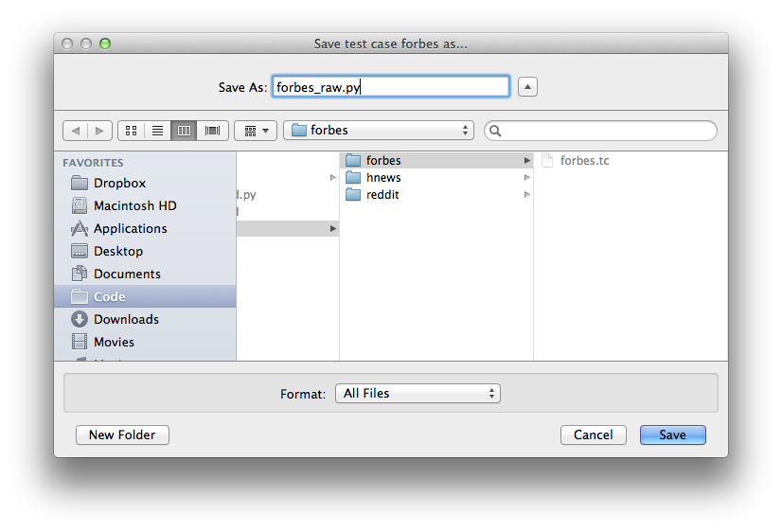Click the search magnifier icon
The image size is (782, 532).
click(x=495, y=131)
